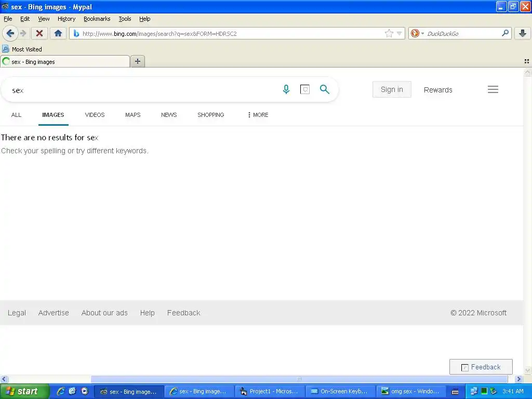Viewport: 532px width, 399px height.
Task: Click the second quick launch browser icon
Action: click(73, 391)
